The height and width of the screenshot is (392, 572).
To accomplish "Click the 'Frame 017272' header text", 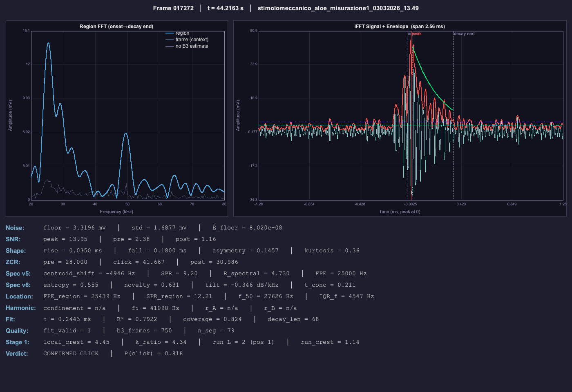I will 173,8.
